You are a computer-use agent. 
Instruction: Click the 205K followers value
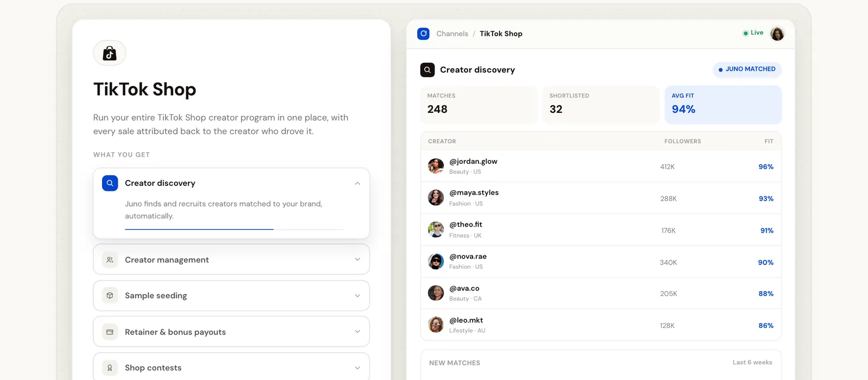click(x=668, y=294)
